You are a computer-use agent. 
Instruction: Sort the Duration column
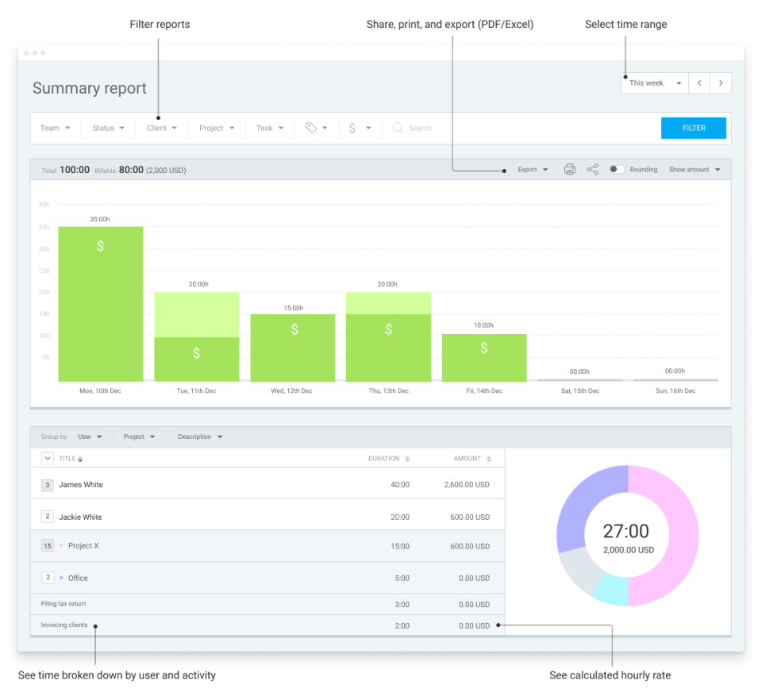tap(407, 459)
